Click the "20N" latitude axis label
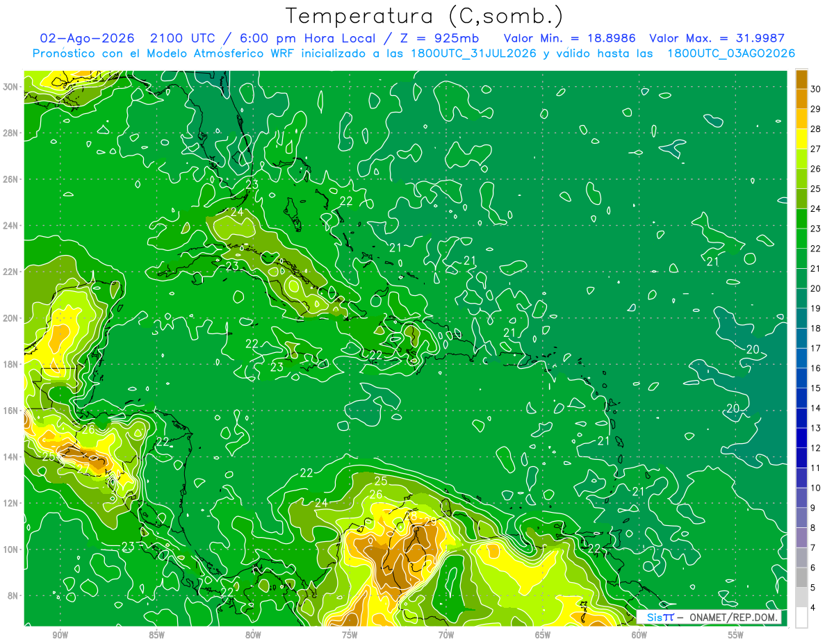The width and height of the screenshot is (834, 644). pos(10,318)
